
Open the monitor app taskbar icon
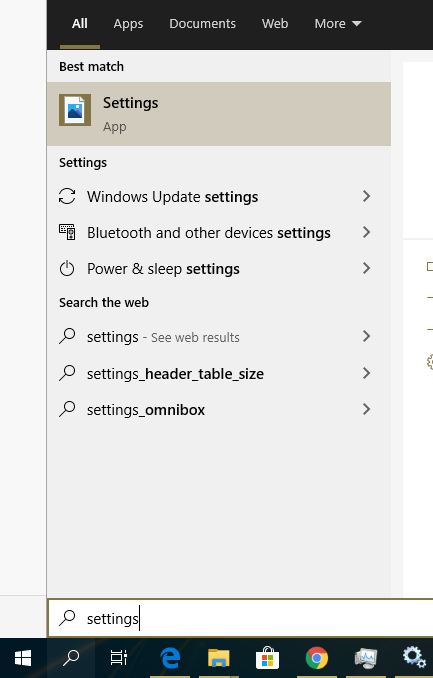point(366,658)
